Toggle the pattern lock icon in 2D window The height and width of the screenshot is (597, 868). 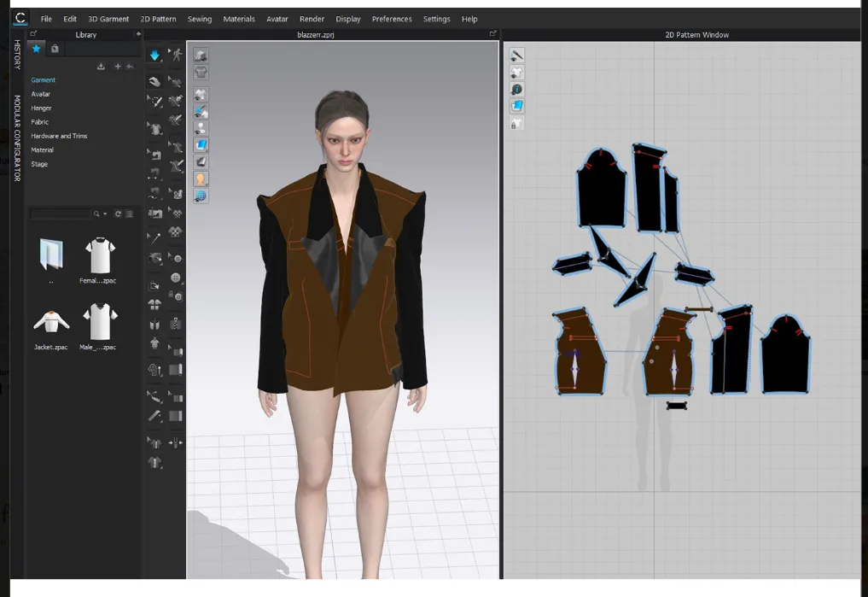515,123
